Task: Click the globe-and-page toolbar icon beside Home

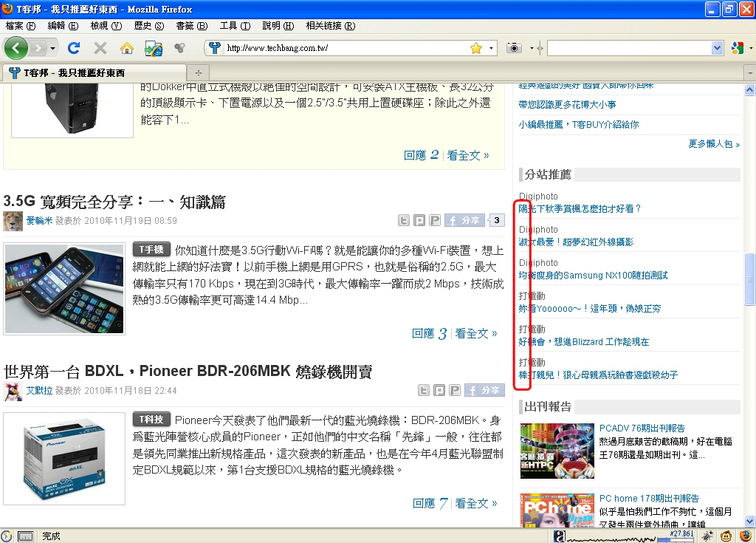Action: (x=154, y=48)
